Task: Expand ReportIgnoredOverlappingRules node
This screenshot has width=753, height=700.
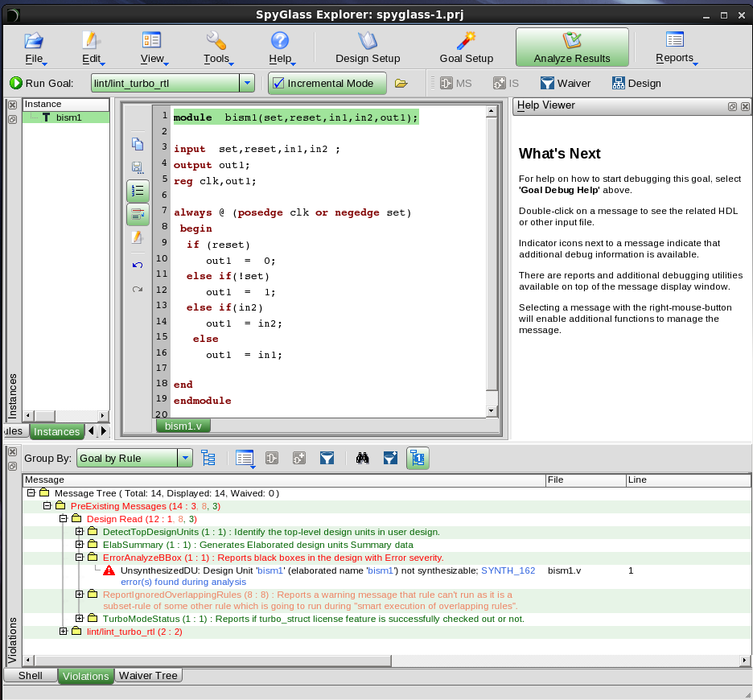Action: coord(79,595)
